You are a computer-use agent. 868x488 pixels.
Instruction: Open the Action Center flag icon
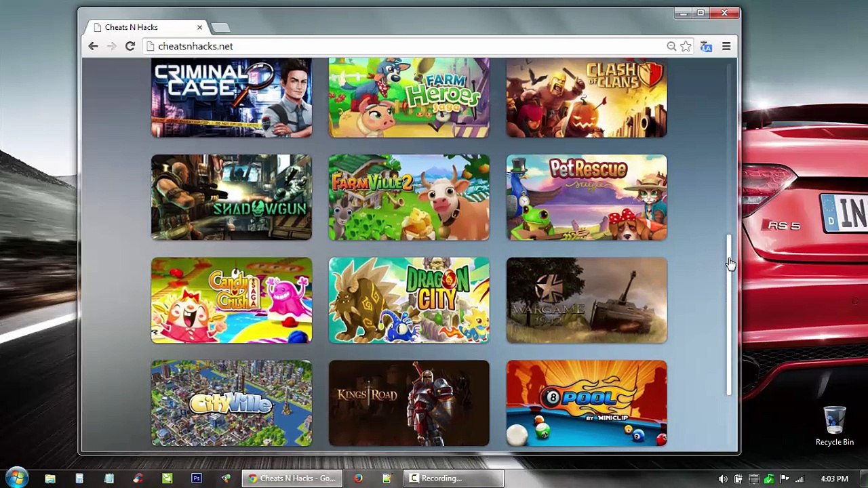point(785,479)
